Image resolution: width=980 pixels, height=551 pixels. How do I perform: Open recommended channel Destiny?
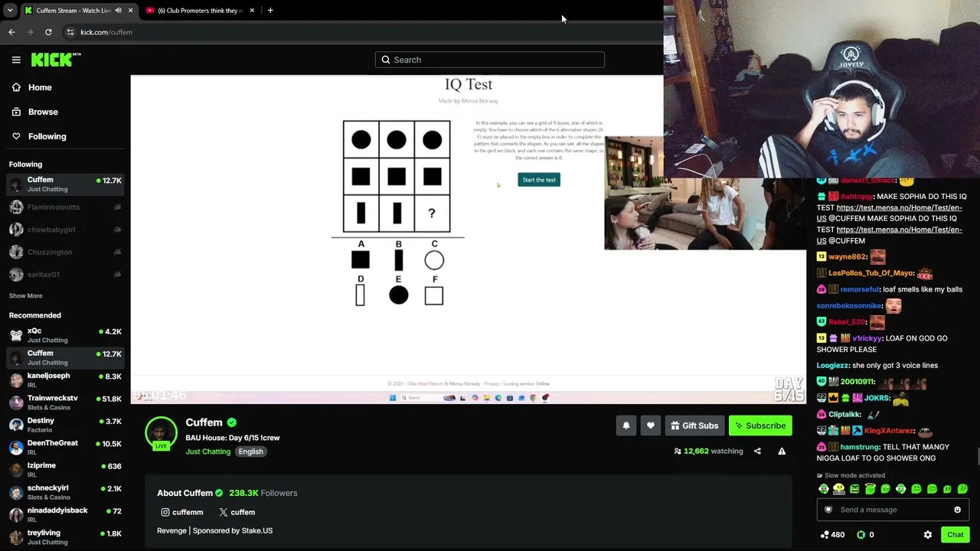pos(65,425)
